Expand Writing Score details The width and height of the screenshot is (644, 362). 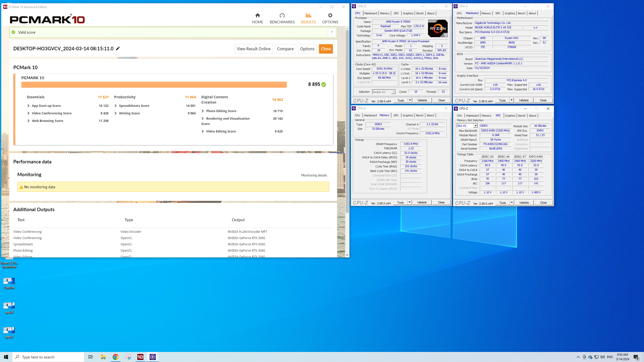(116, 113)
